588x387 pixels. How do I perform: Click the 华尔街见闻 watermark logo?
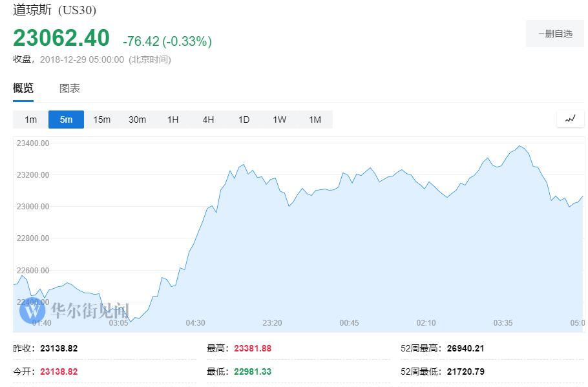pyautogui.click(x=74, y=310)
